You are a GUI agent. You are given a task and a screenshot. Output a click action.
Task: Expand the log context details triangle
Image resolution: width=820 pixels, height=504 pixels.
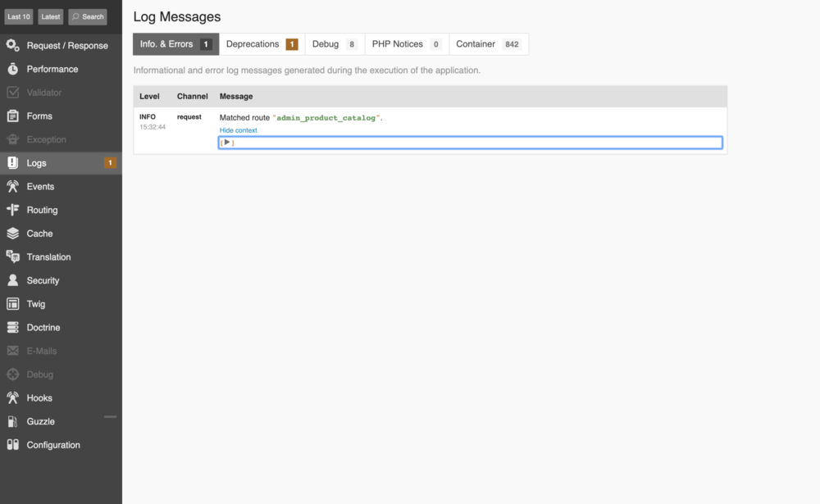tap(226, 142)
